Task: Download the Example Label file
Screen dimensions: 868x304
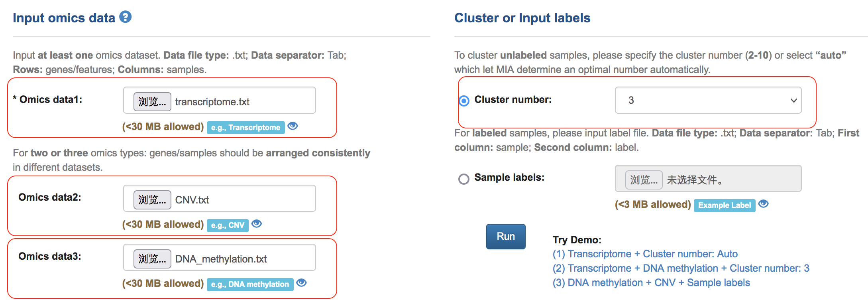Action: pyautogui.click(x=724, y=205)
